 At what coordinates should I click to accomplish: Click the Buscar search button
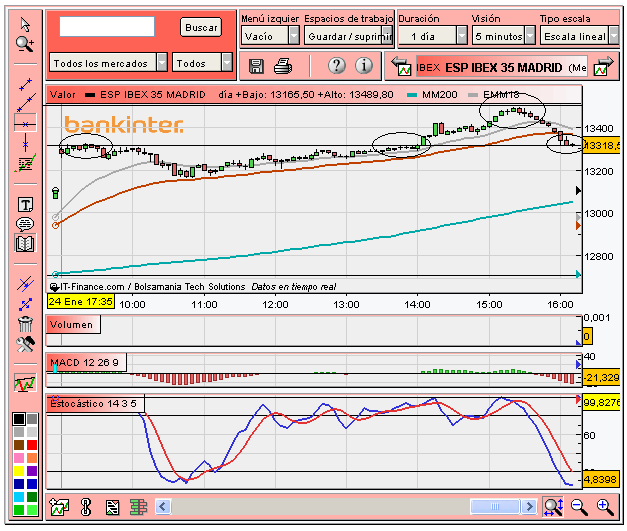coord(201,27)
